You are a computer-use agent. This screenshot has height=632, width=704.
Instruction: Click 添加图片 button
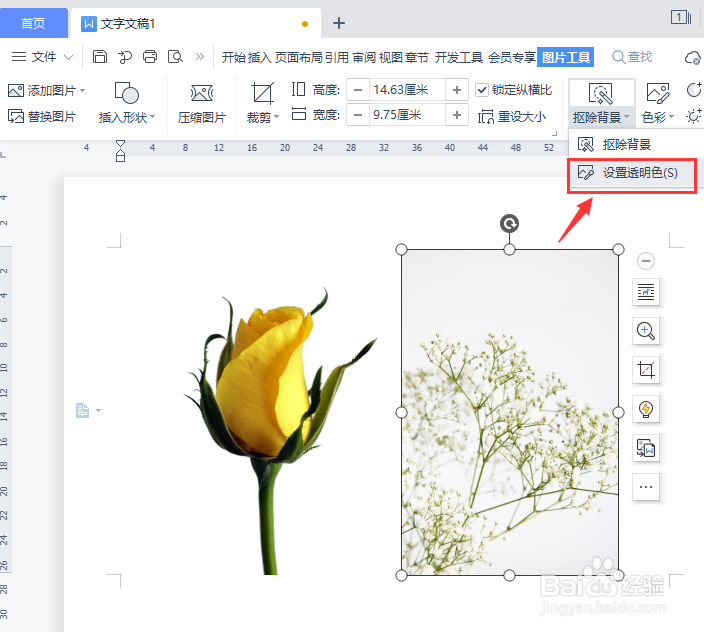(43, 91)
